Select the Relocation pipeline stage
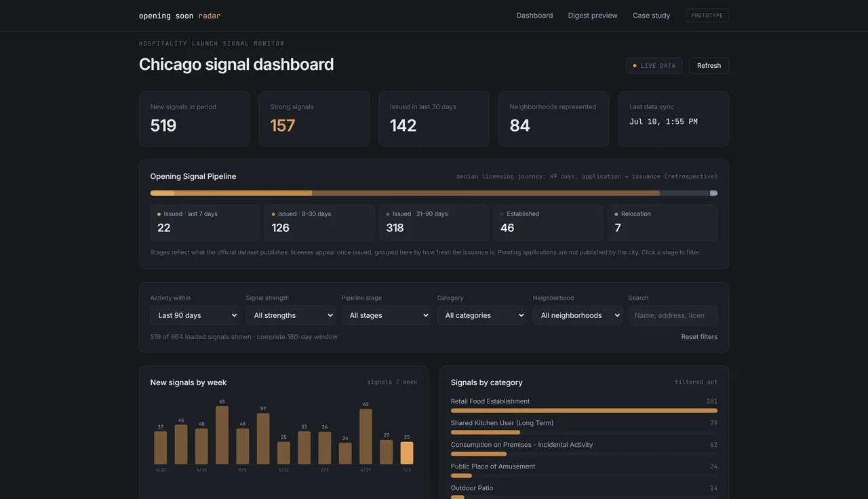 point(663,223)
